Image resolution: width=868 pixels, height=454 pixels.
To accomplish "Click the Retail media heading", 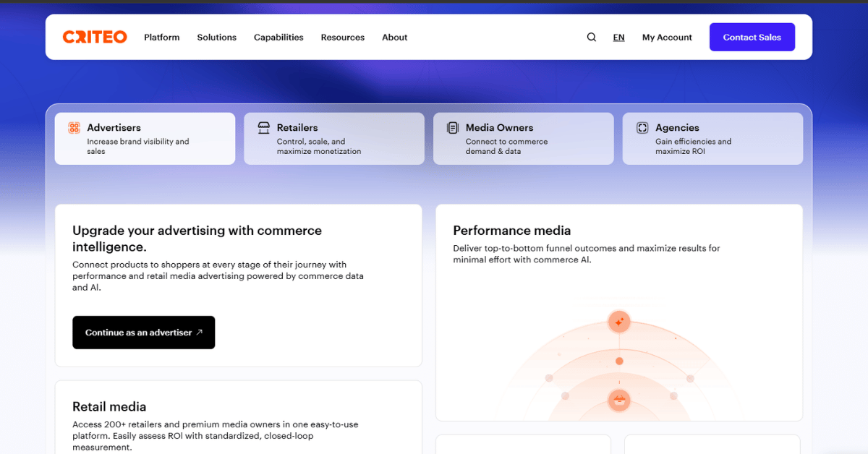I will (x=109, y=407).
